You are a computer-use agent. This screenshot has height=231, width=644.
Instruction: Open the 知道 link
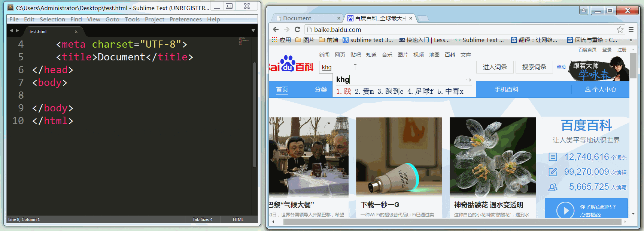point(371,55)
